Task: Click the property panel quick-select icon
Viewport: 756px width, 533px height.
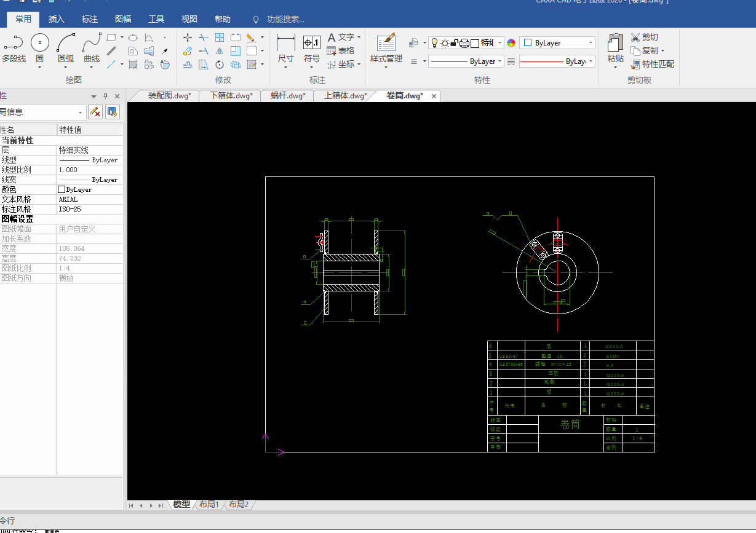Action: point(112,111)
